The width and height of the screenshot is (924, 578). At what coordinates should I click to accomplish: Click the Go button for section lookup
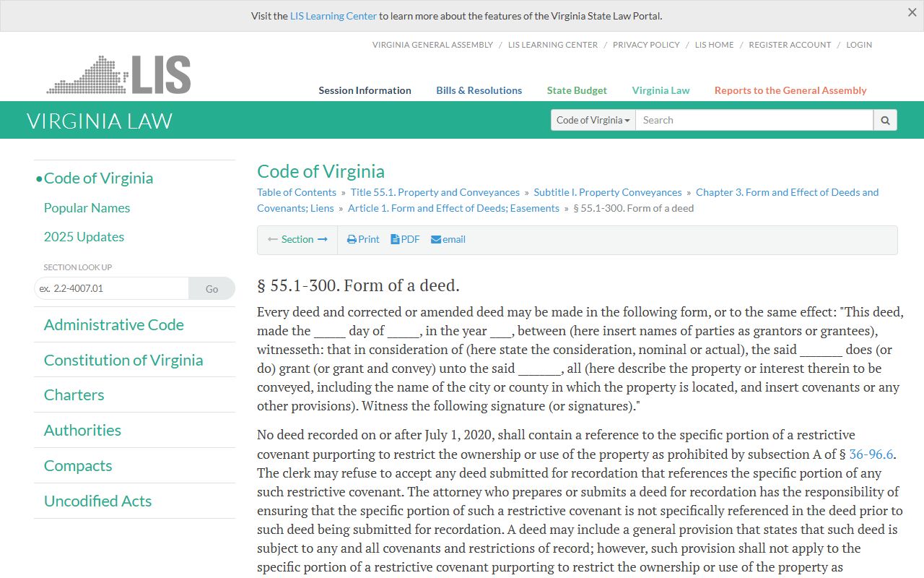point(212,288)
